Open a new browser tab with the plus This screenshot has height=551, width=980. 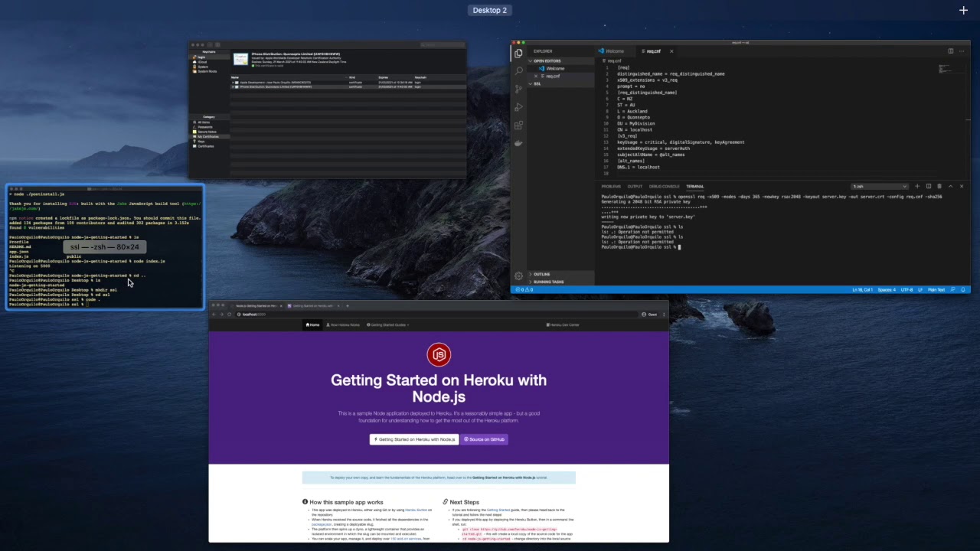click(348, 306)
